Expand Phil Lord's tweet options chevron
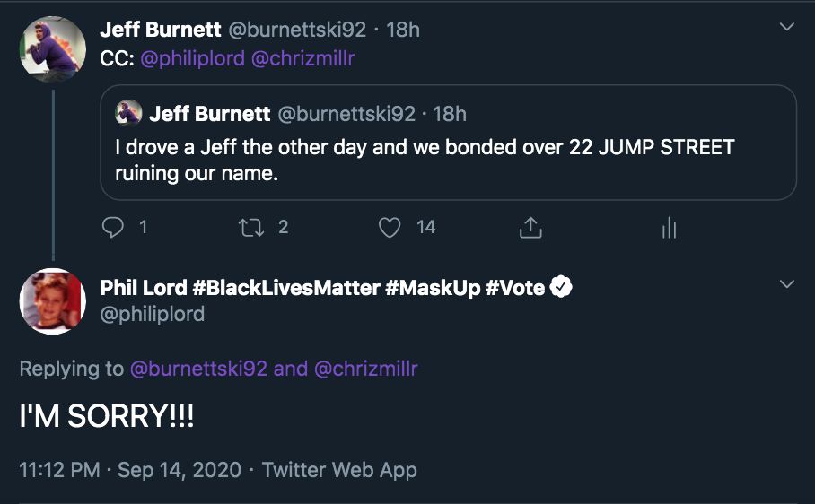 (787, 285)
